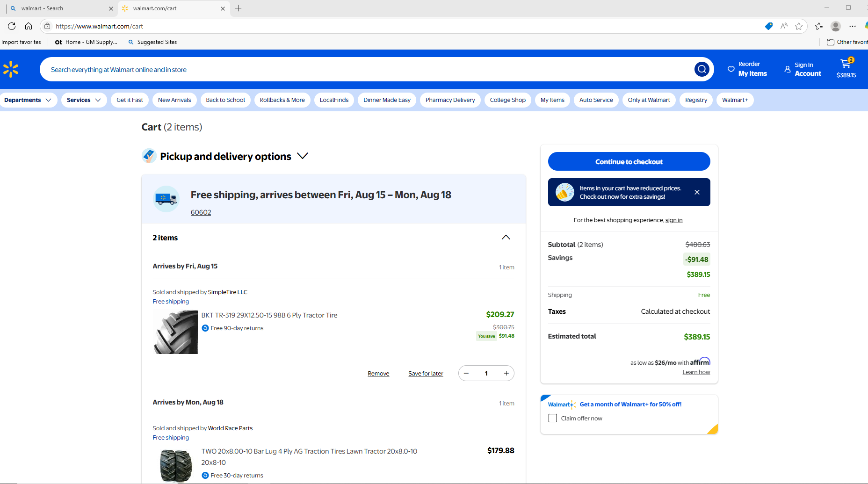
Task: Increase quantity of BKT tractor tire
Action: click(506, 373)
